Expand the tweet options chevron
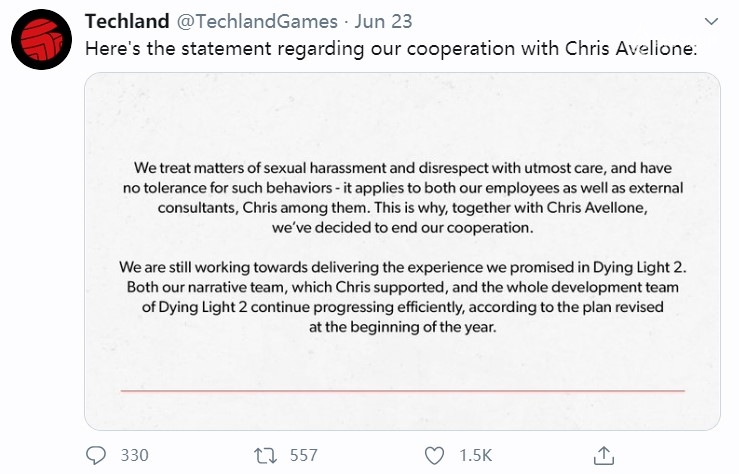739x474 pixels. click(x=711, y=21)
